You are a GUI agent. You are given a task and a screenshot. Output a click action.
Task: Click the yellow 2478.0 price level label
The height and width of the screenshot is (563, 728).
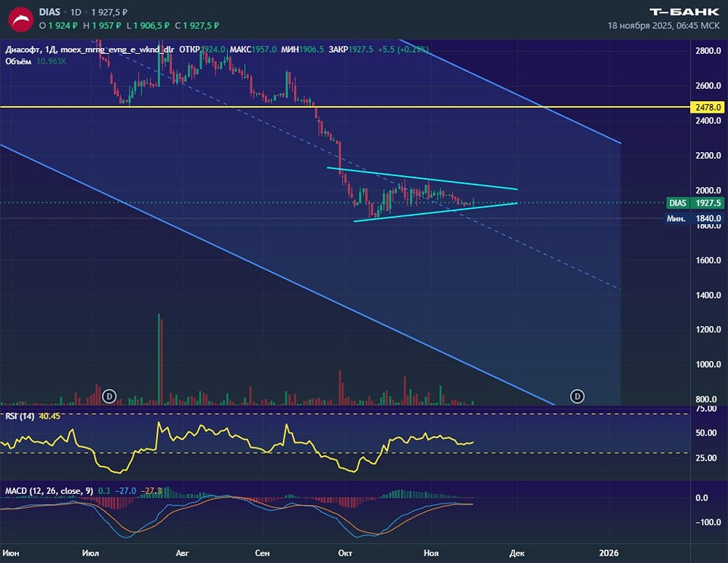708,107
